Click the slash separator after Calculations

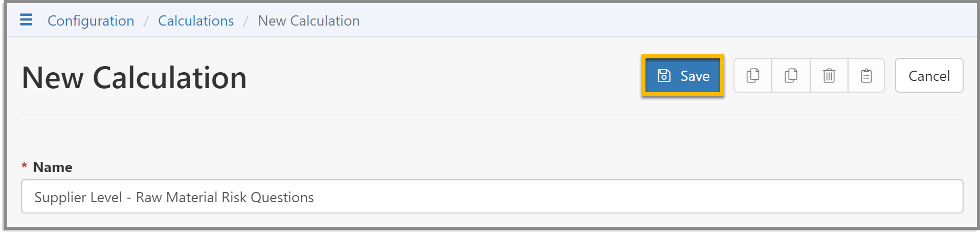(x=246, y=21)
